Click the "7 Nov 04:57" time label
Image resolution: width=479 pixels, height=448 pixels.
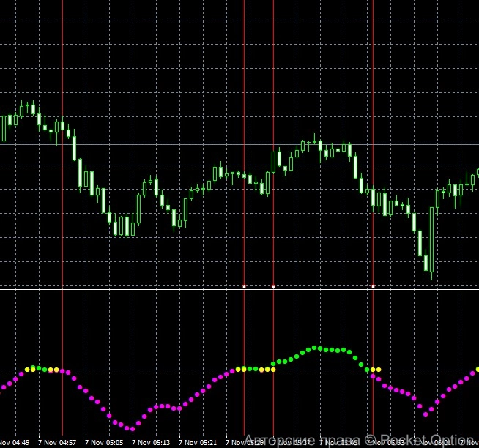pos(57,442)
